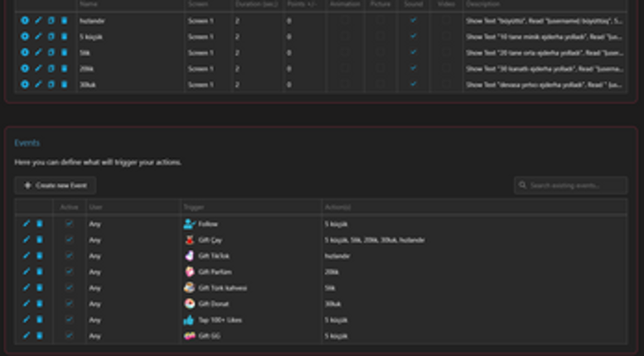This screenshot has width=644, height=356.
Task: Copy the 5 küçük action
Action: point(51,36)
